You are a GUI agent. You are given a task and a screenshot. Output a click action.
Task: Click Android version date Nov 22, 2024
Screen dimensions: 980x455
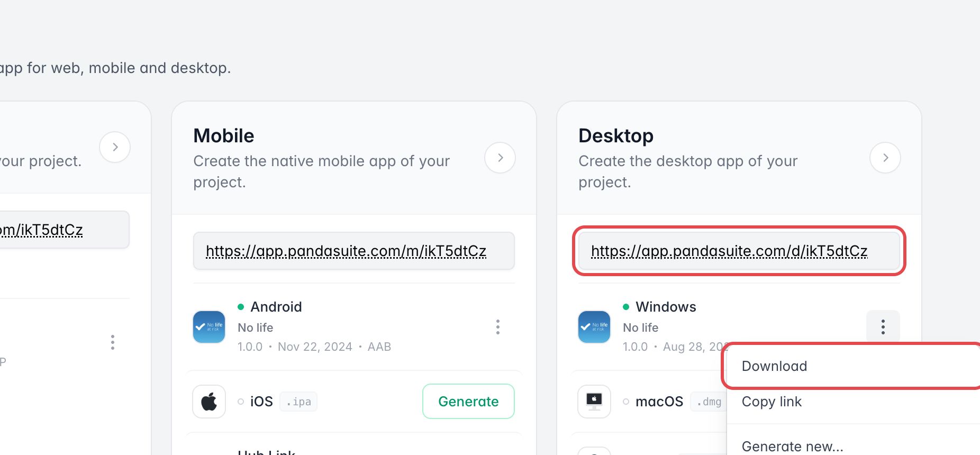click(315, 347)
